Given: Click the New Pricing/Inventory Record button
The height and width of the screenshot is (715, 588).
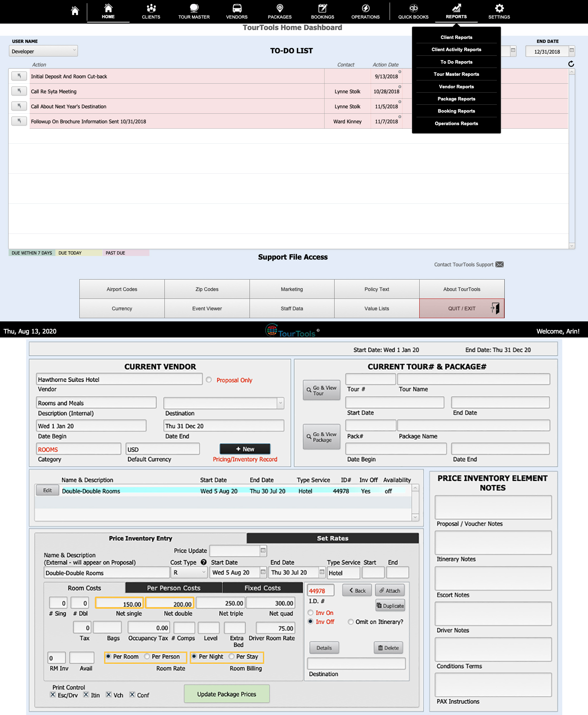Looking at the screenshot, I should [x=245, y=449].
